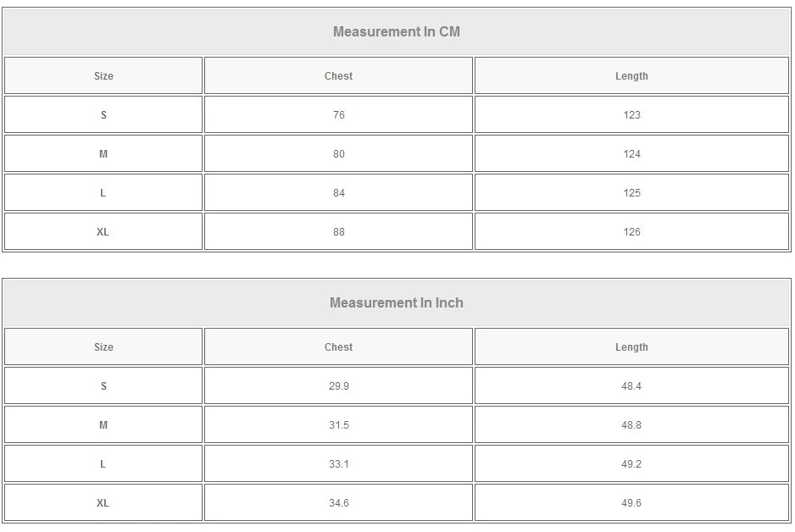Click the Size header in CM table
This screenshot has height=532, width=795.
(103, 76)
